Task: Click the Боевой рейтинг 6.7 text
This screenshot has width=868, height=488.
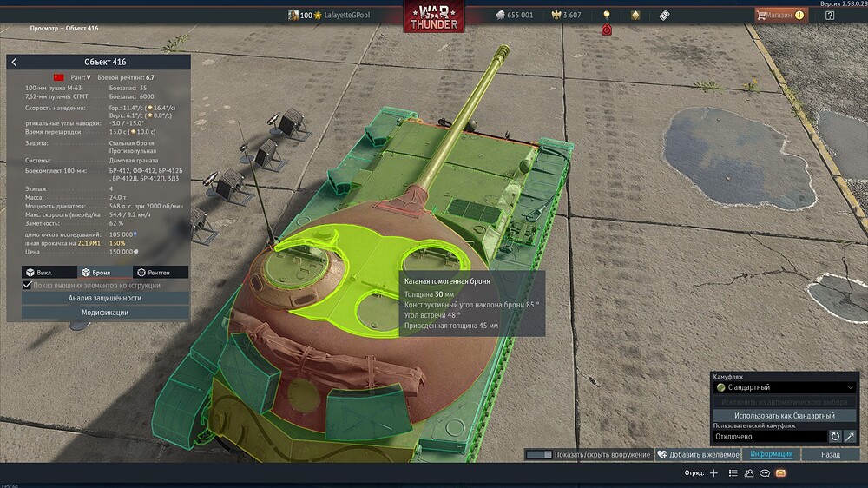Action: [126, 77]
